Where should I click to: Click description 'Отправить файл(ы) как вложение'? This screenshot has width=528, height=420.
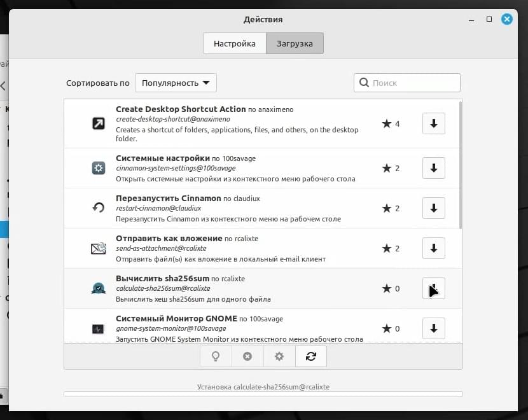[x=221, y=259]
